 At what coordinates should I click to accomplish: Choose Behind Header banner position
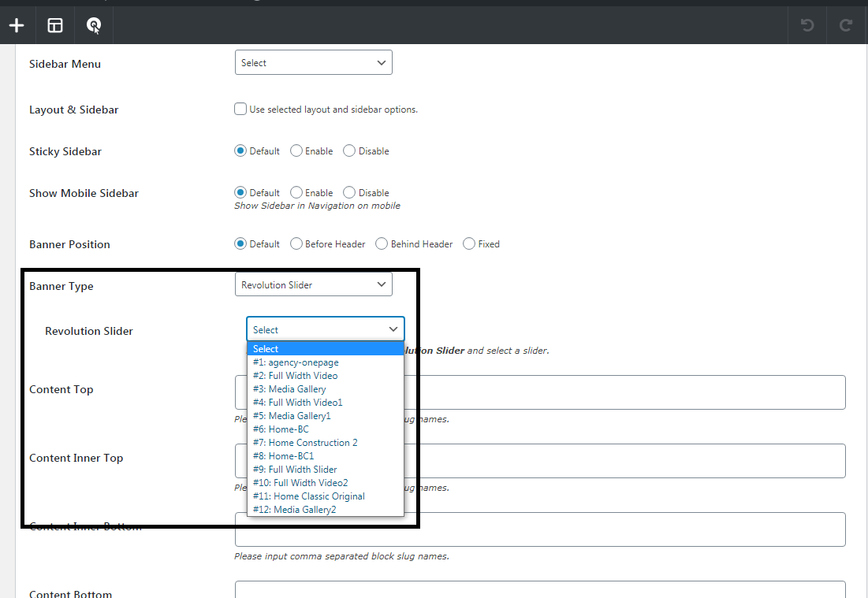(x=382, y=244)
